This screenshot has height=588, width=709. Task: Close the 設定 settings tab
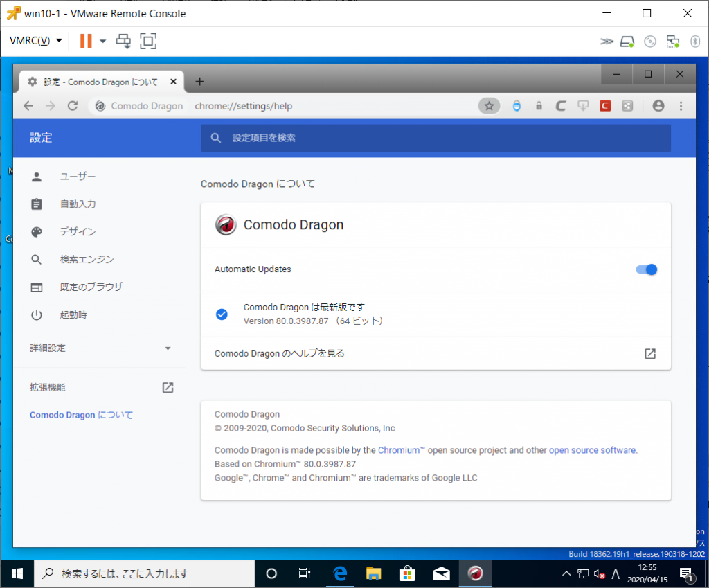173,82
